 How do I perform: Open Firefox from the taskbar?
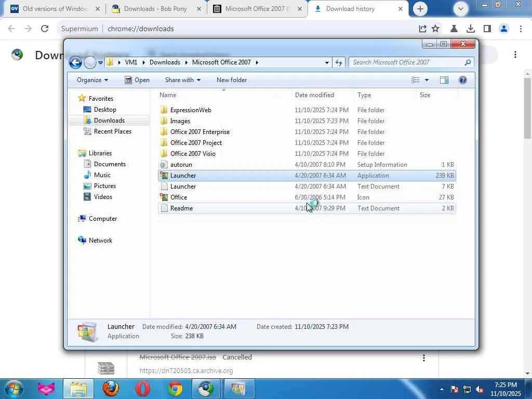111,389
